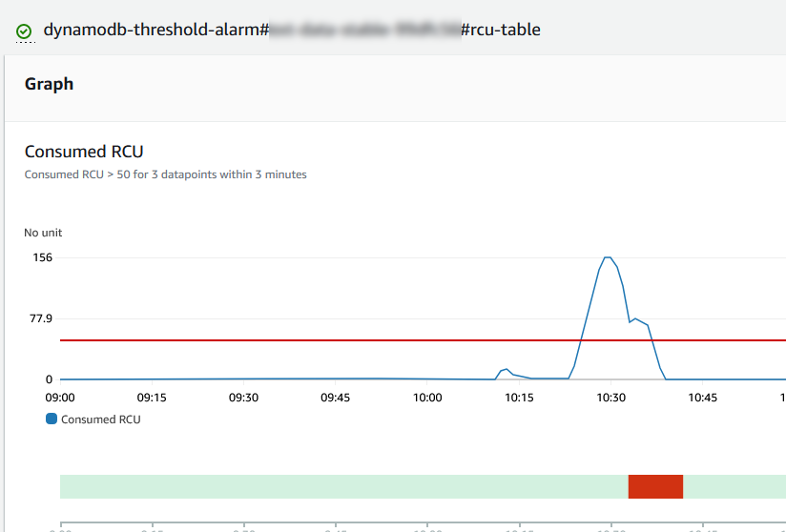The width and height of the screenshot is (786, 532).
Task: Click the 09:45 x-axis time label
Action: (x=336, y=398)
